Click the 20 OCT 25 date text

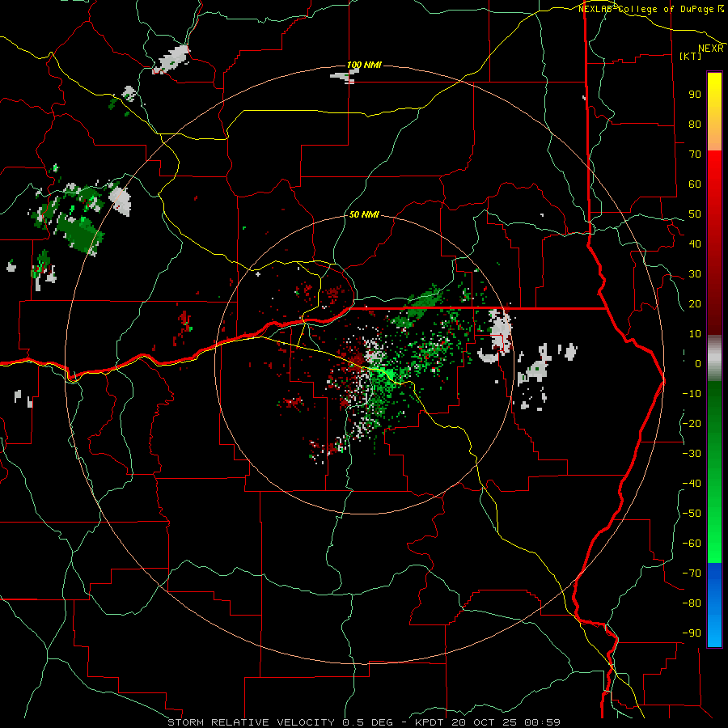pos(483,722)
